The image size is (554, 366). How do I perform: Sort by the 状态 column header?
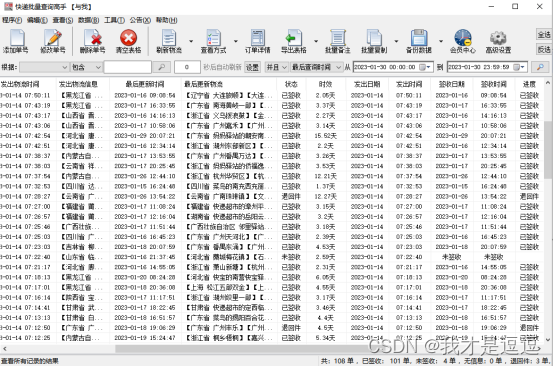pyautogui.click(x=291, y=84)
